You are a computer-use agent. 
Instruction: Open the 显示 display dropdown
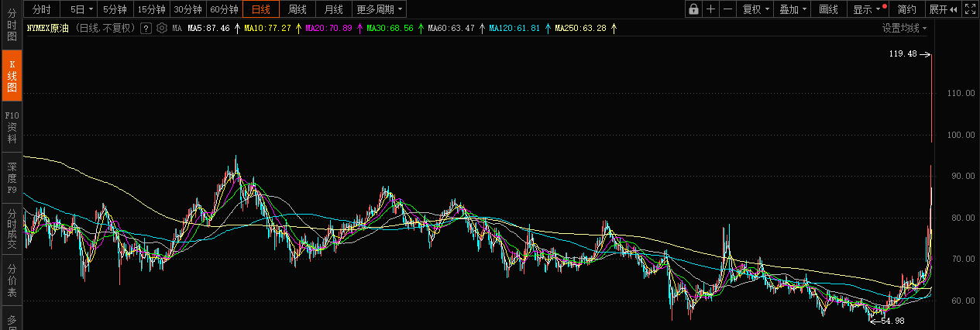(x=868, y=9)
